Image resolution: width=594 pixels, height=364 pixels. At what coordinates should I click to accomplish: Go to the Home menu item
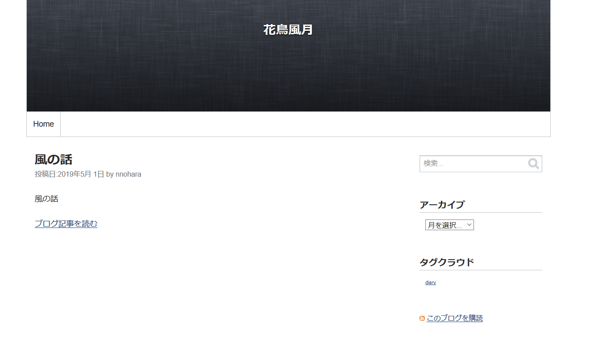click(x=43, y=124)
